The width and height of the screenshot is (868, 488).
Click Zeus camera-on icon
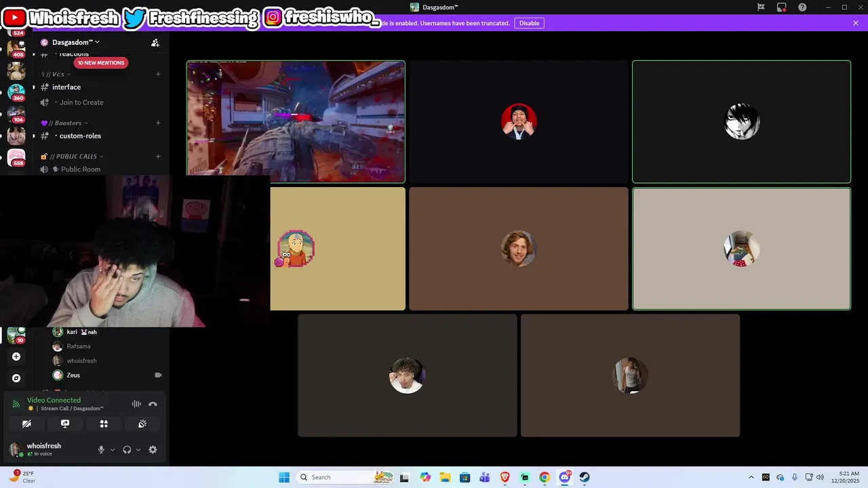tap(158, 375)
